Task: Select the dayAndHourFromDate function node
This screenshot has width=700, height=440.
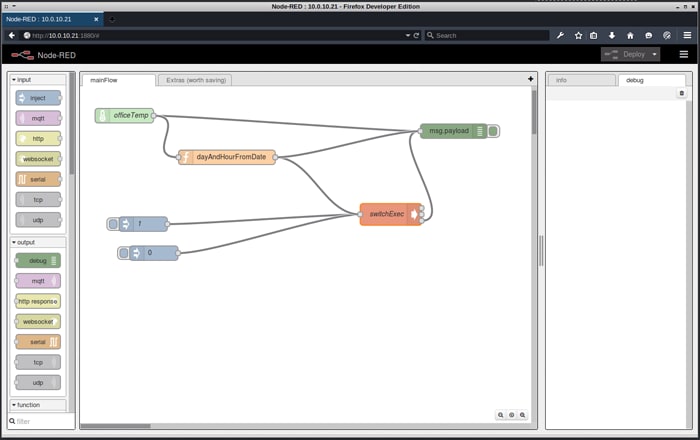Action: [x=227, y=157]
